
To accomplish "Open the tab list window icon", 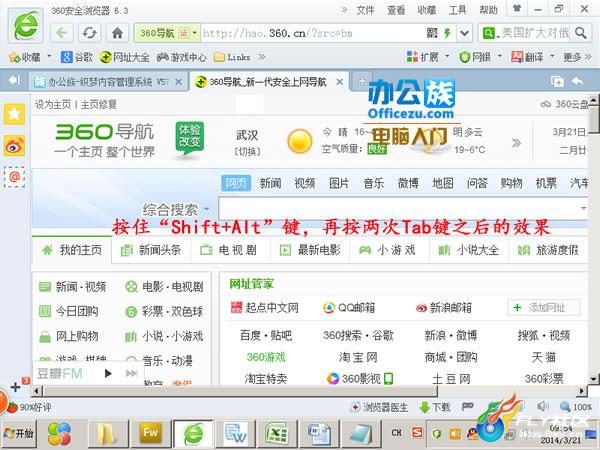I will tap(557, 81).
